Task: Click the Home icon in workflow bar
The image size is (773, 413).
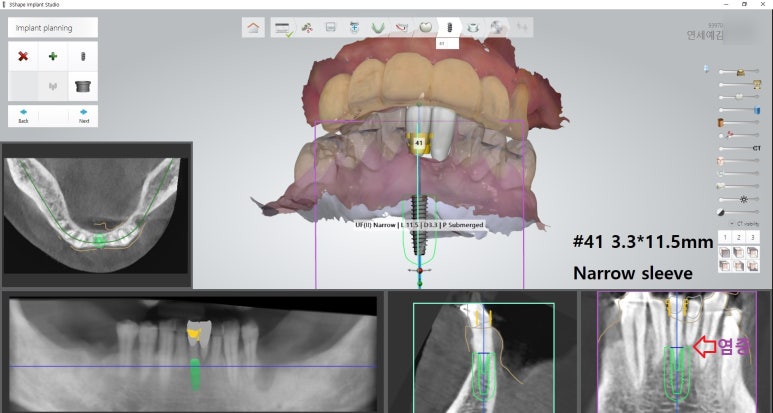Action: [x=254, y=28]
